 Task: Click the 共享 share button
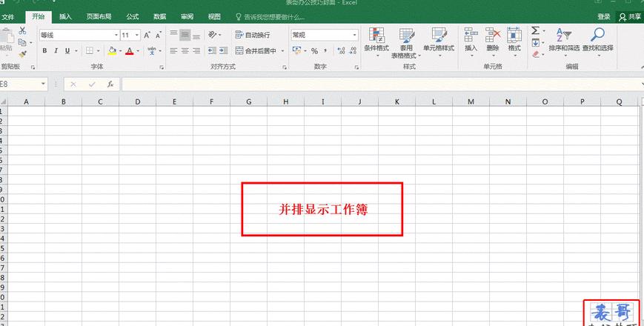click(630, 17)
